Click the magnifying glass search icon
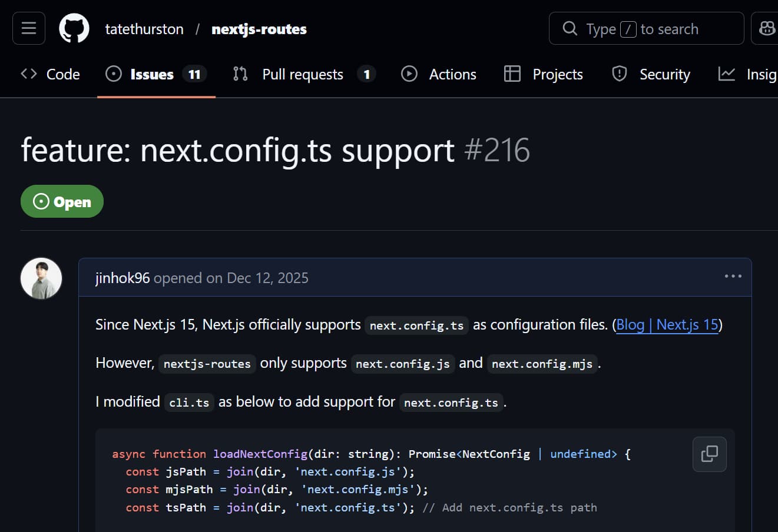Screen dimensions: 778x532 (569, 28)
